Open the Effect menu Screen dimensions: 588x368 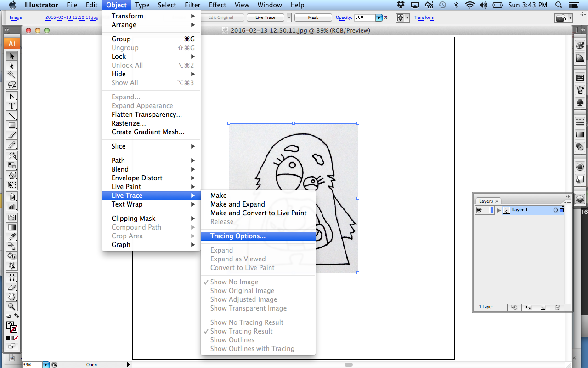pyautogui.click(x=218, y=5)
